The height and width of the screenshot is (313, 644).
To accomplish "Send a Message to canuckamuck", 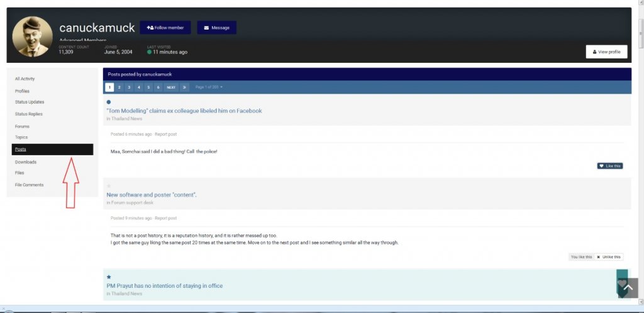I will pyautogui.click(x=216, y=28).
